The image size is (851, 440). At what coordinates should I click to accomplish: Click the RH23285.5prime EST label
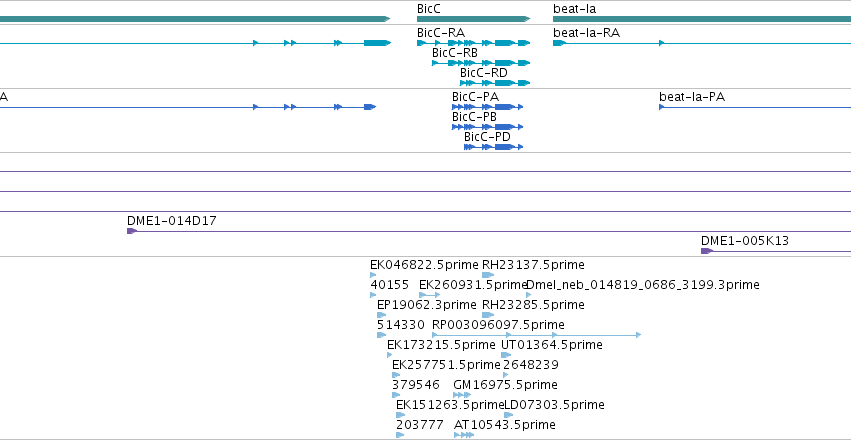pos(534,305)
